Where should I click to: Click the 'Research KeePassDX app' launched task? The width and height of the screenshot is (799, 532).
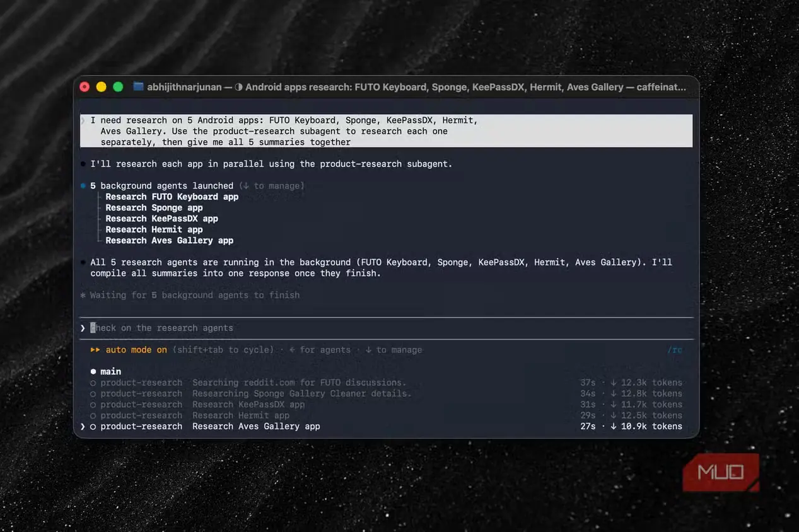[x=161, y=219]
